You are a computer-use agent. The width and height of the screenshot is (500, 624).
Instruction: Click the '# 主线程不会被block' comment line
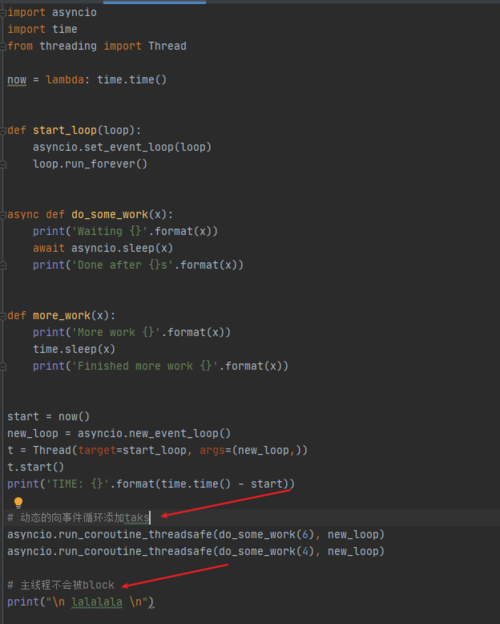coord(61,585)
